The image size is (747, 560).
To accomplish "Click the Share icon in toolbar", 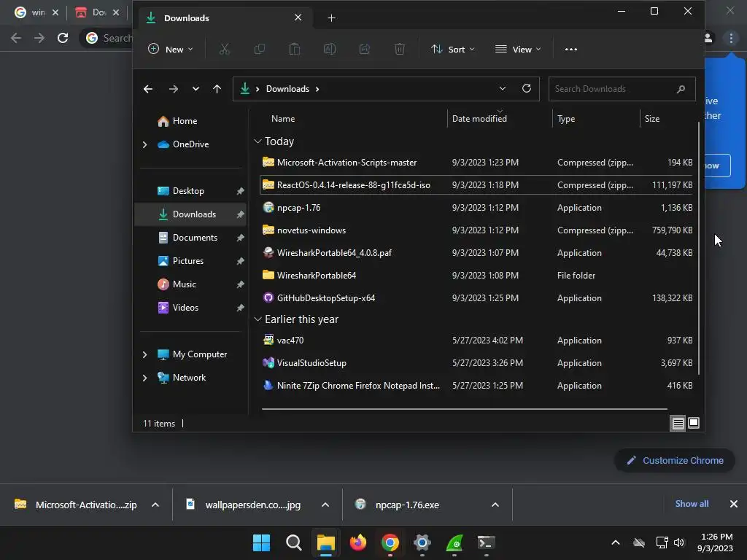I will (x=365, y=49).
